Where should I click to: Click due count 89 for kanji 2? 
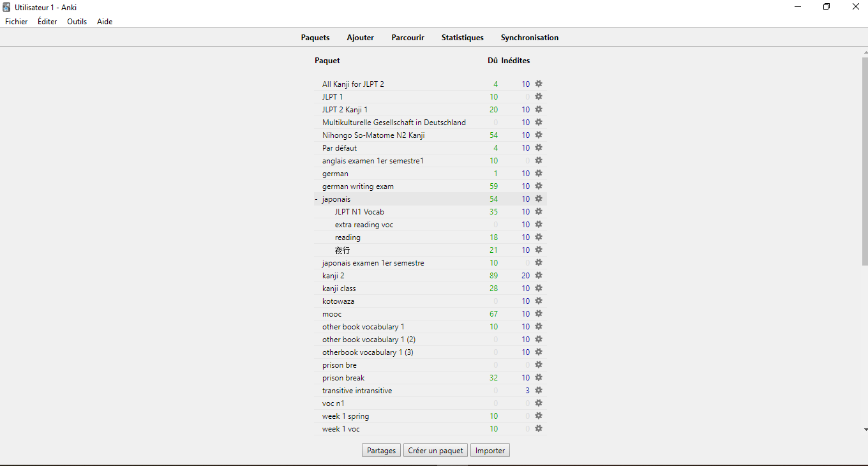point(493,276)
